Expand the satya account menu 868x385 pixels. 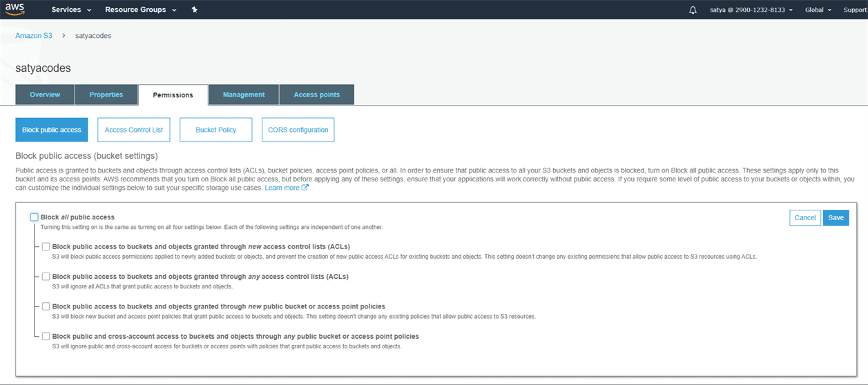pos(751,10)
